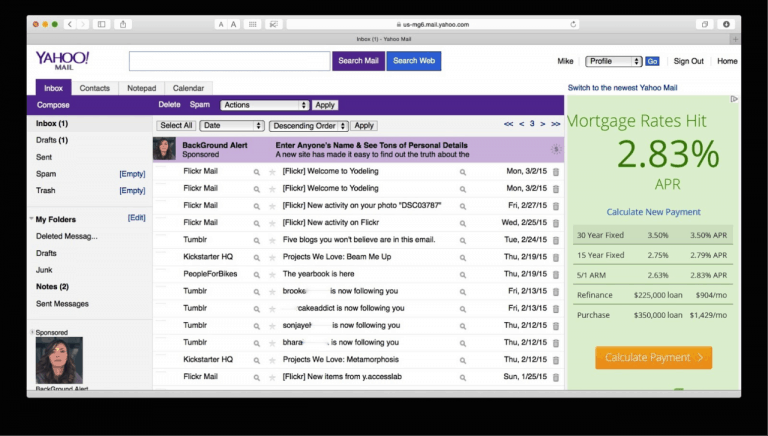Reload the page with the refresh icon

click(x=573, y=24)
